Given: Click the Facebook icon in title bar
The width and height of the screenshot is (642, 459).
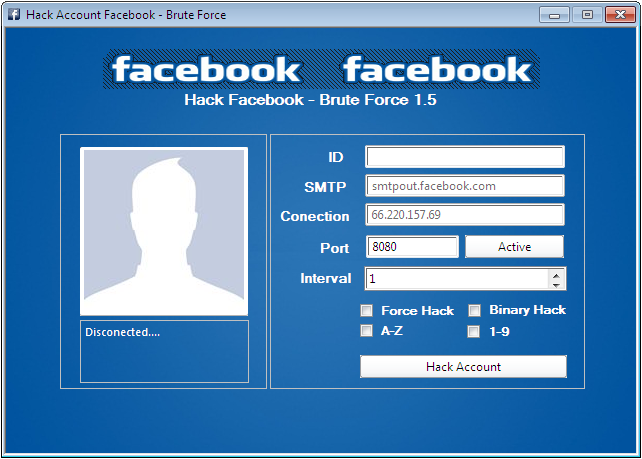Looking at the screenshot, I should tap(14, 15).
